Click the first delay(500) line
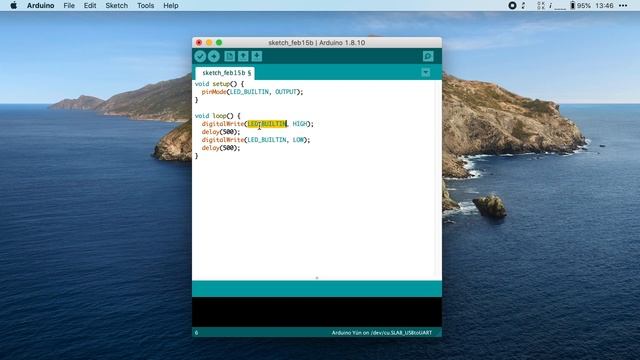 [221, 132]
